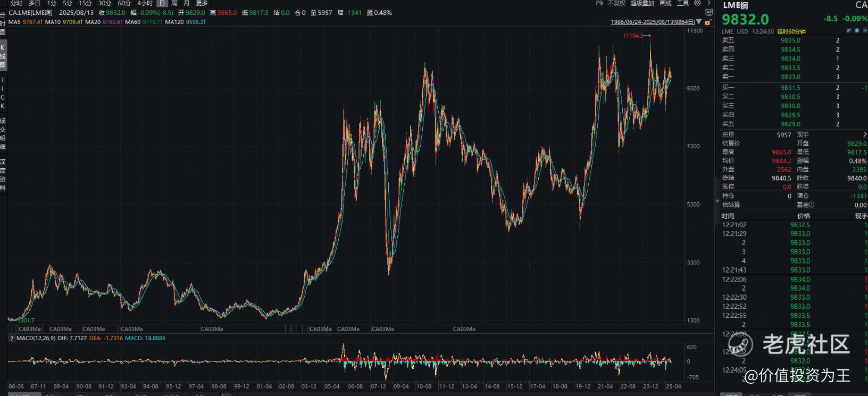Click the MACD help question mark

[x=12, y=338]
